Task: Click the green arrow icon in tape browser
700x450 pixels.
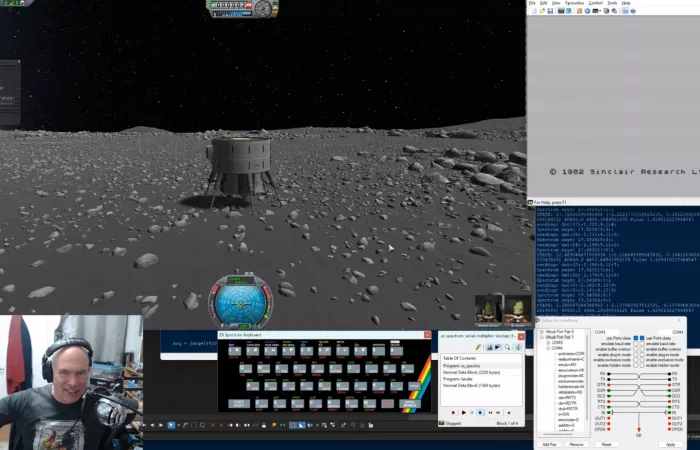Action: (x=518, y=347)
